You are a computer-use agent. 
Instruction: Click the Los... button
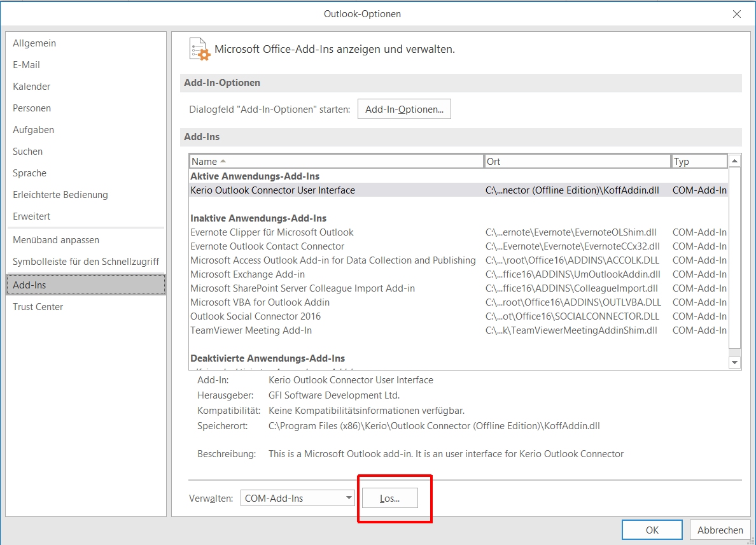pyautogui.click(x=389, y=499)
